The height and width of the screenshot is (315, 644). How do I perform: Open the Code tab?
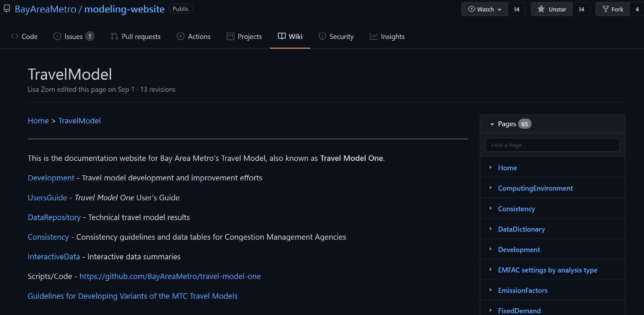point(24,36)
